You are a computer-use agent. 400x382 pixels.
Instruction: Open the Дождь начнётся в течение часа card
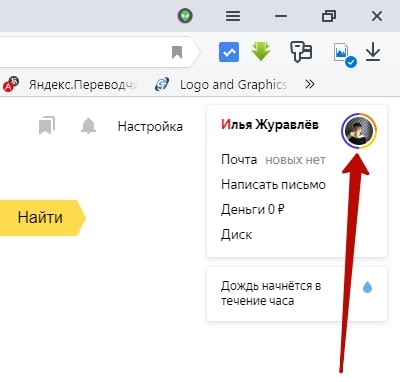tap(297, 294)
